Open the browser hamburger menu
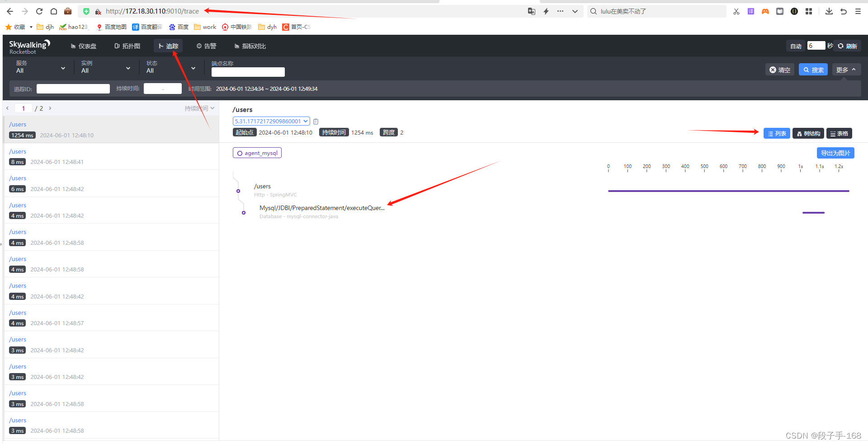Image resolution: width=868 pixels, height=444 pixels. pos(858,11)
